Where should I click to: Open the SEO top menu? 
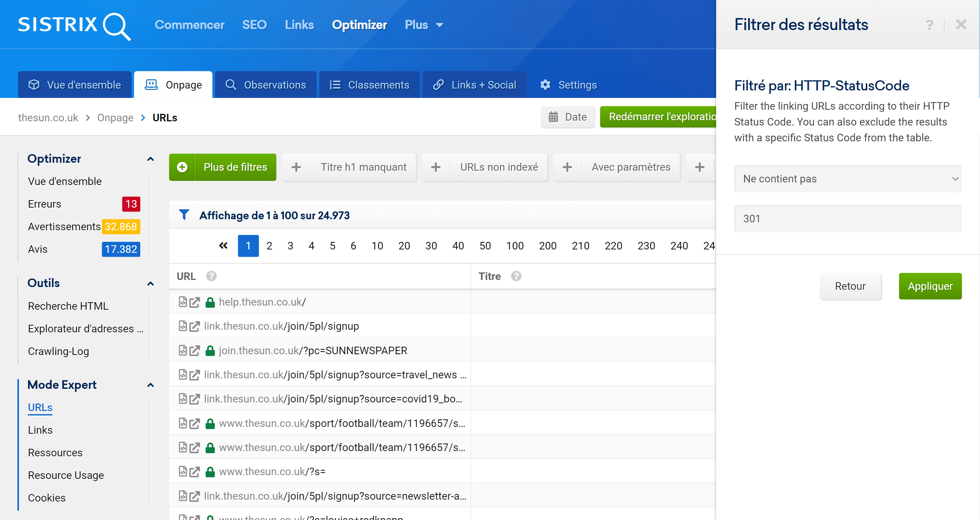point(254,25)
